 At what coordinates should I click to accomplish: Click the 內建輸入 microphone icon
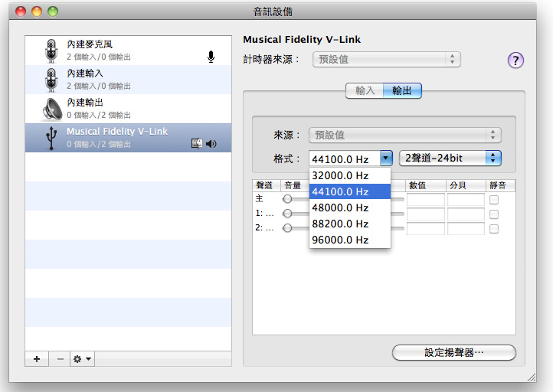pos(51,80)
